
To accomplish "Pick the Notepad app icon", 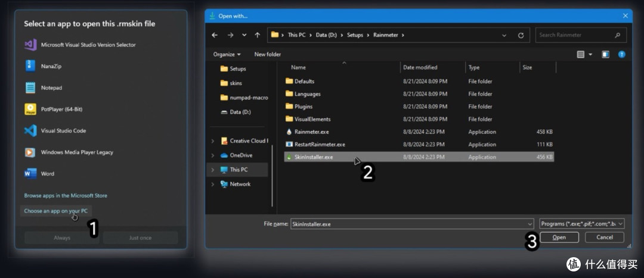I will point(30,88).
